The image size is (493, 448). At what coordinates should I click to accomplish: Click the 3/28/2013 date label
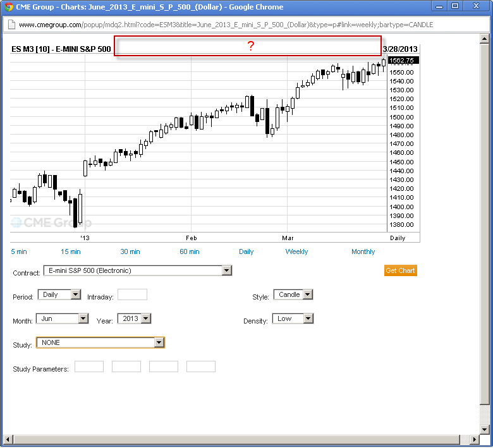400,49
